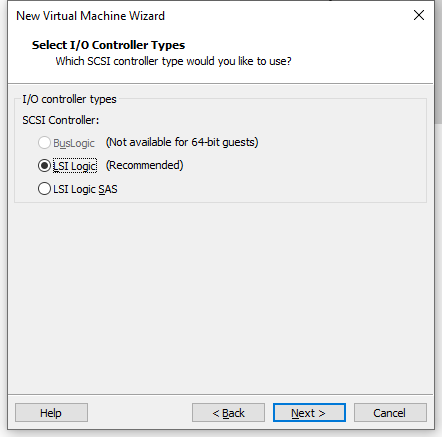This screenshot has width=442, height=437.
Task: Click the 'New Virtual Machine Wizard' title text
Action: click(90, 16)
